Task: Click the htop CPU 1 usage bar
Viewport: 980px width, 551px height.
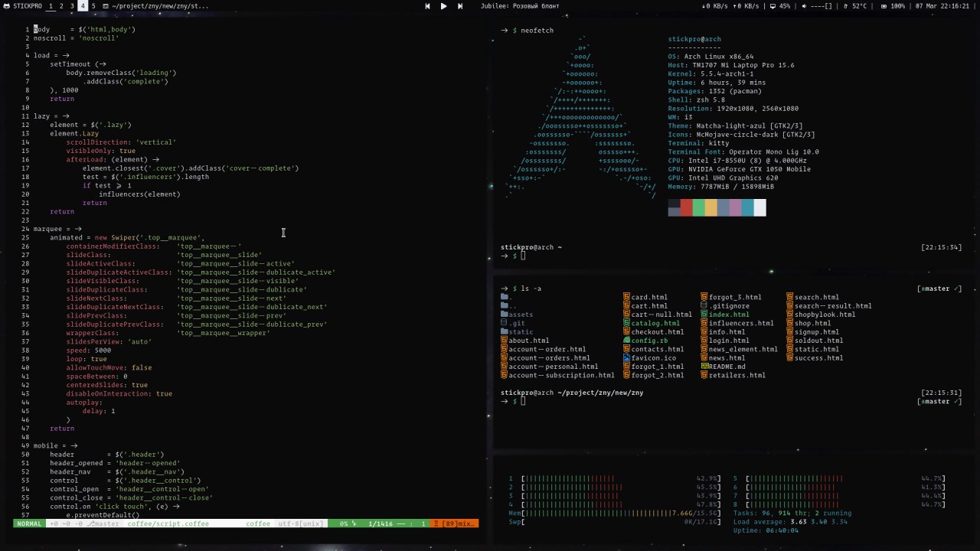Action: [622, 479]
